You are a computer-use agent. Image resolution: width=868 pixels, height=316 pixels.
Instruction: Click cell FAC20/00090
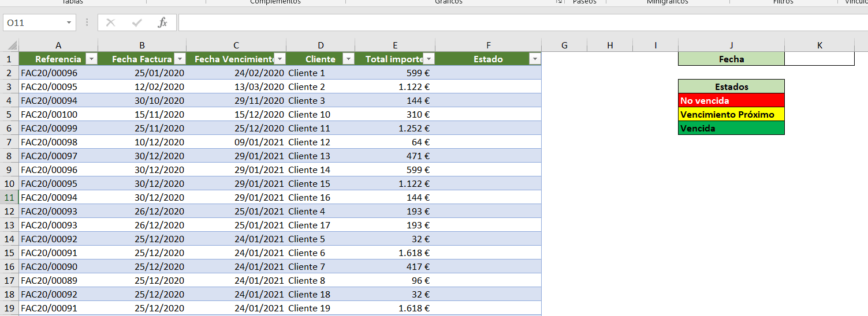[58, 266]
